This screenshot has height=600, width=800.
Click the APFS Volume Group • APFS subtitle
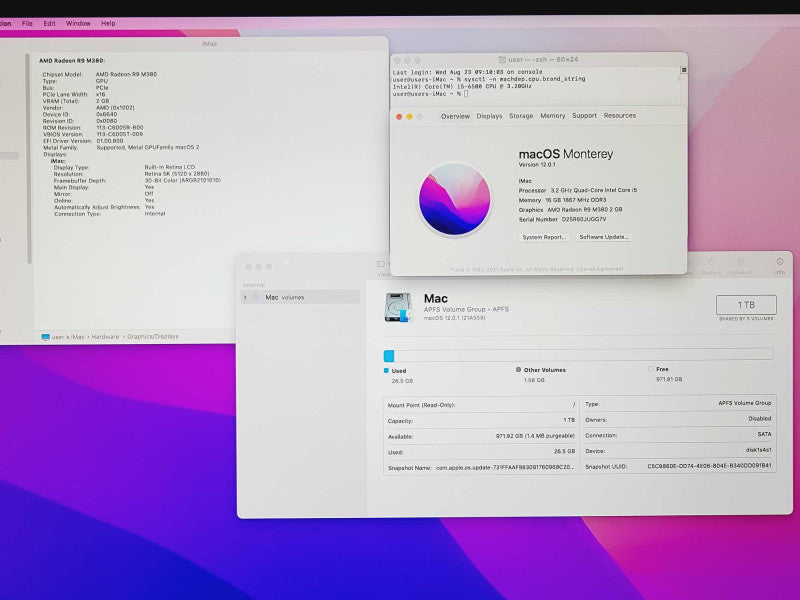click(466, 309)
